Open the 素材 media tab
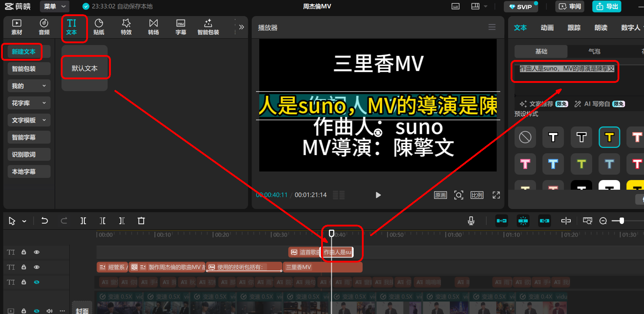The width and height of the screenshot is (644, 314). pyautogui.click(x=17, y=27)
